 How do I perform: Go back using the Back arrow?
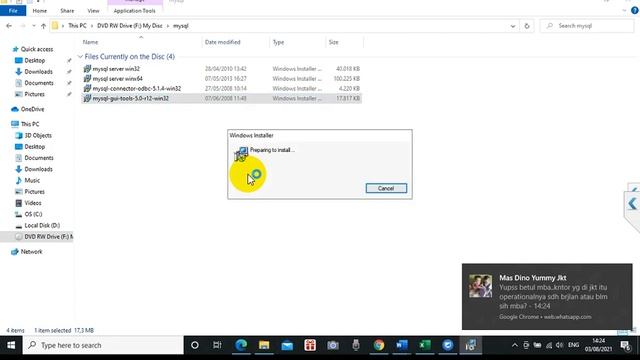click(x=9, y=26)
